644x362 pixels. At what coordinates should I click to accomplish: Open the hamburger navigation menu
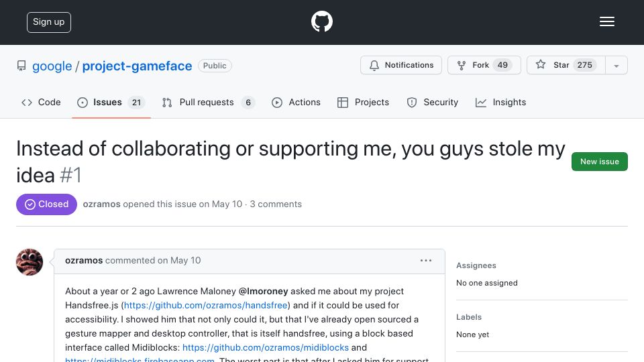[606, 21]
